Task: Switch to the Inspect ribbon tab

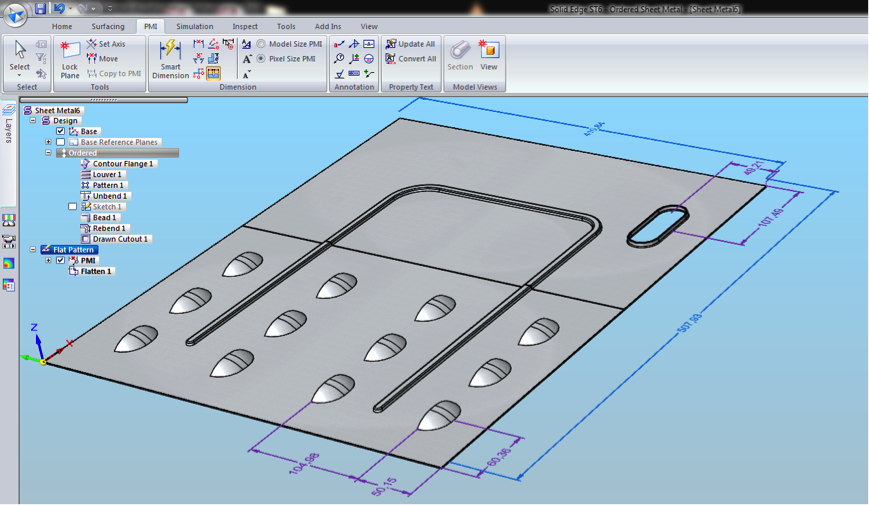Action: 245,26
